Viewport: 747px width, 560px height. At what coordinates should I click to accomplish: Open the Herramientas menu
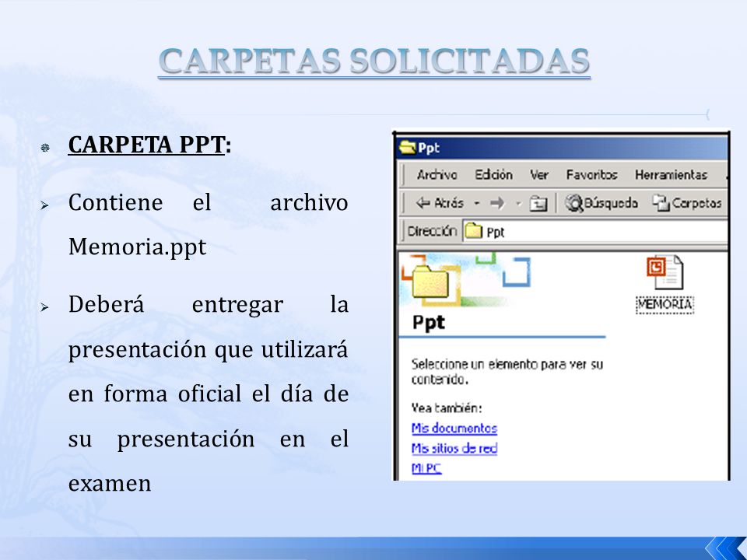pos(671,175)
